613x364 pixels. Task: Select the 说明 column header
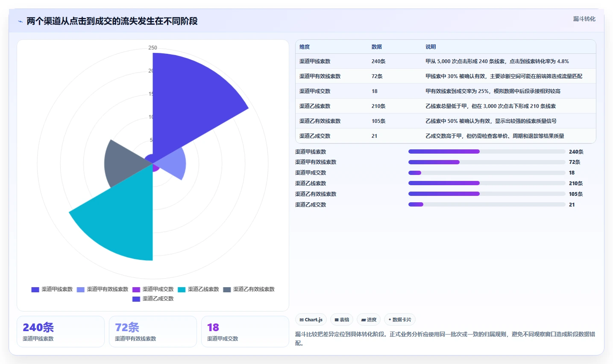431,47
